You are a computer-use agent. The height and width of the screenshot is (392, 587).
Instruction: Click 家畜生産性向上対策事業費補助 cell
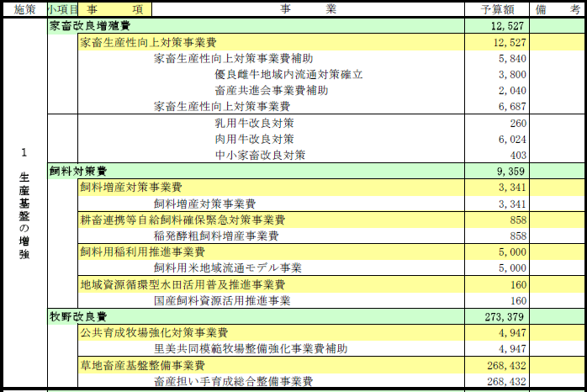[x=233, y=58]
